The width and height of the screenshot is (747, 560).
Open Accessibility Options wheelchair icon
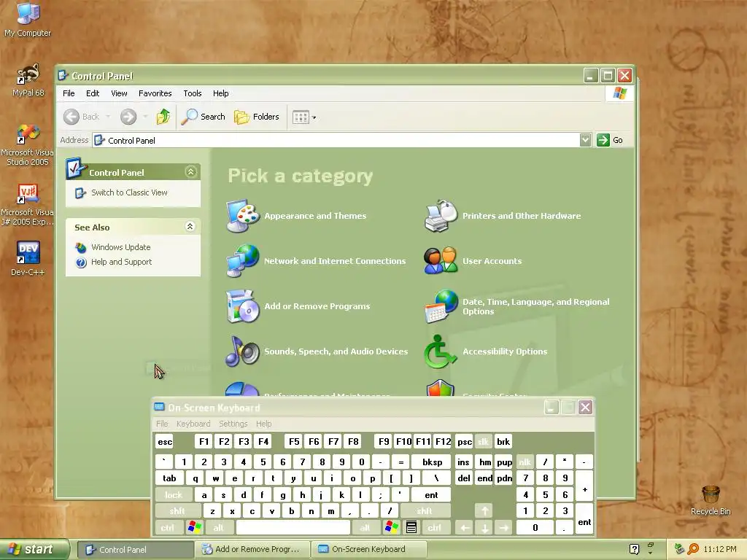coord(441,351)
